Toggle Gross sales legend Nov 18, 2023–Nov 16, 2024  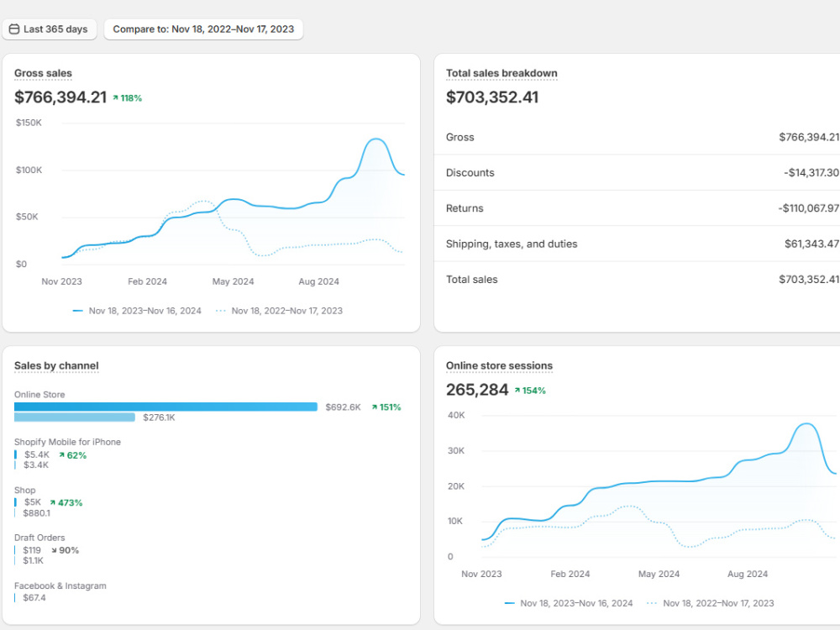[137, 311]
